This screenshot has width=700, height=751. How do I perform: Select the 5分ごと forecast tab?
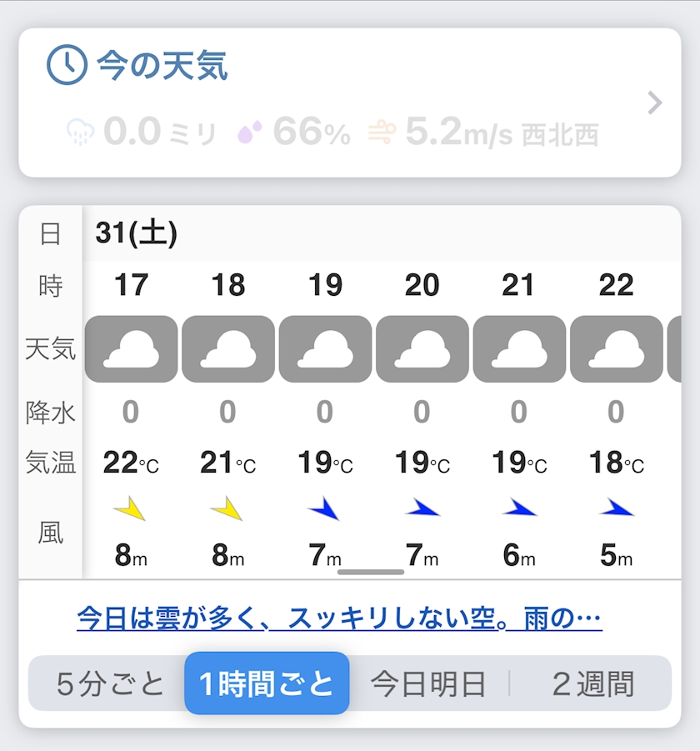click(111, 684)
